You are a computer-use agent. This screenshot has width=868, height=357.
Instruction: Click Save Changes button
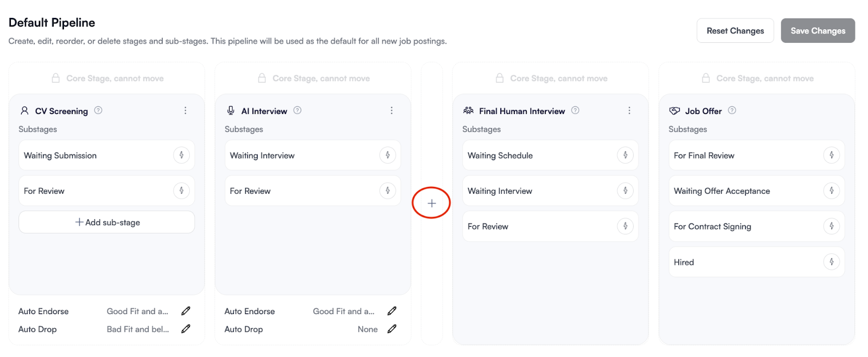click(818, 31)
